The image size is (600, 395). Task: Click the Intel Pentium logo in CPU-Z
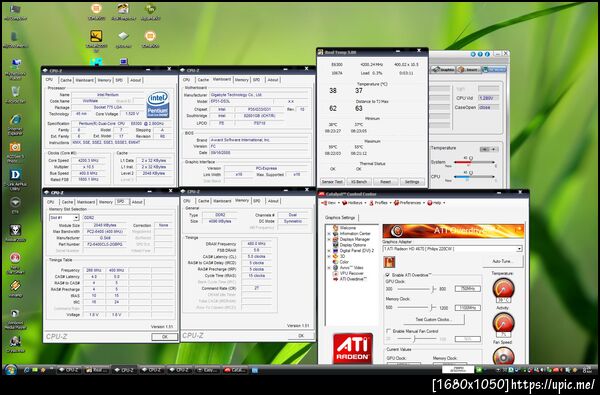(x=158, y=104)
